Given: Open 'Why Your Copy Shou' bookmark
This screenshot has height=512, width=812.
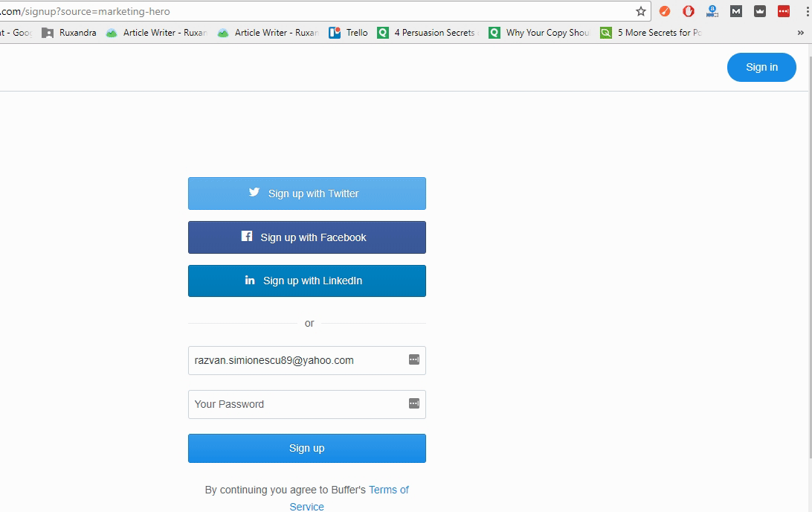Looking at the screenshot, I should (540, 33).
